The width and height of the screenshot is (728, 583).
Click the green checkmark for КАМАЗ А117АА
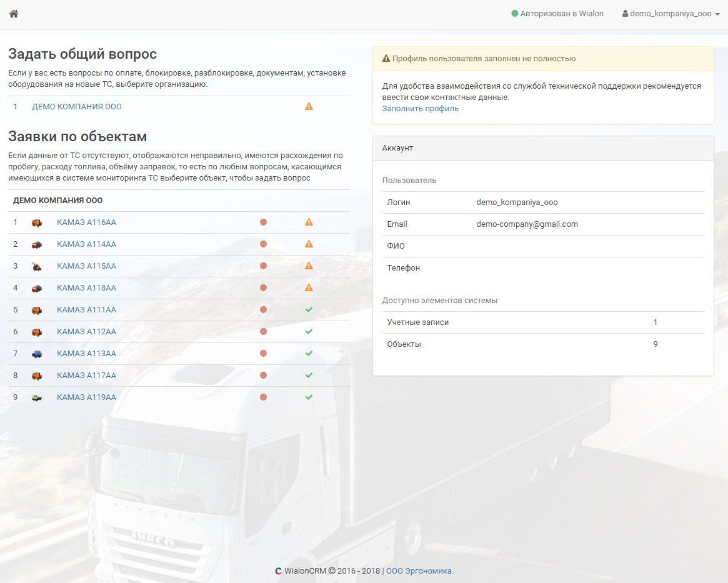(x=309, y=376)
